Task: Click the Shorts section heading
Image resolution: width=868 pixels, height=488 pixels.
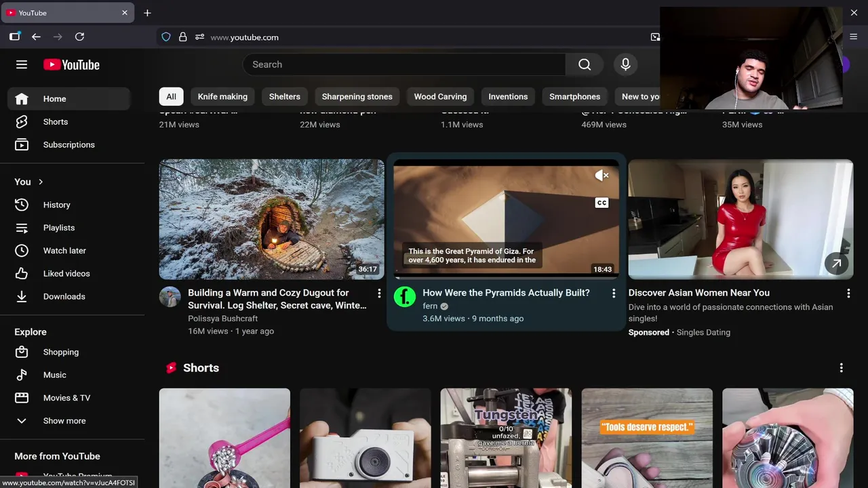Action: [x=201, y=368]
